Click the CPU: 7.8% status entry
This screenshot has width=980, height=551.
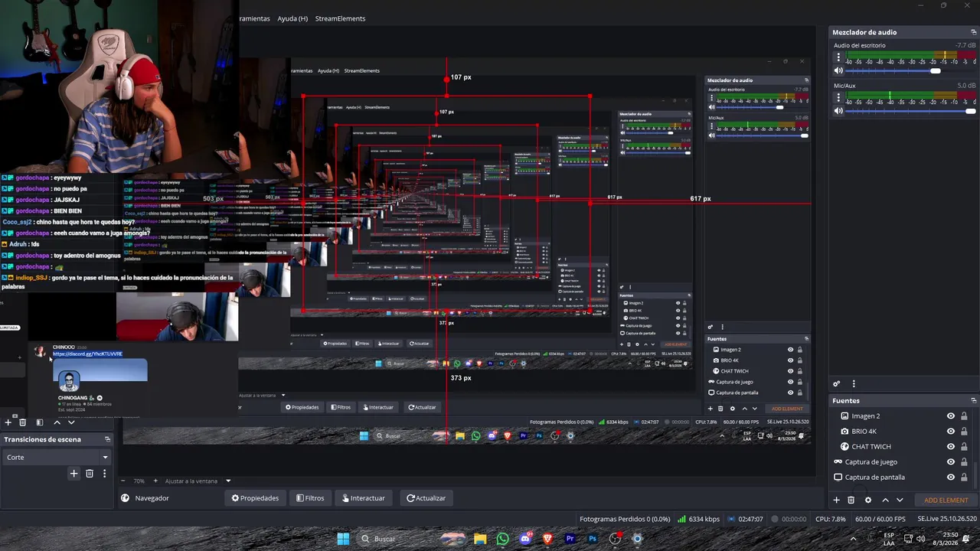[831, 519]
